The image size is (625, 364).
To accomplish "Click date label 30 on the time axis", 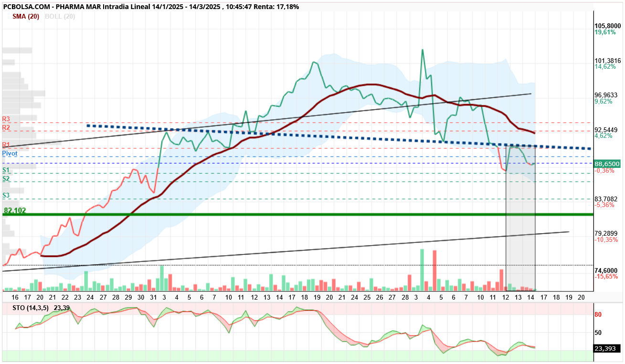I will coord(140,297).
